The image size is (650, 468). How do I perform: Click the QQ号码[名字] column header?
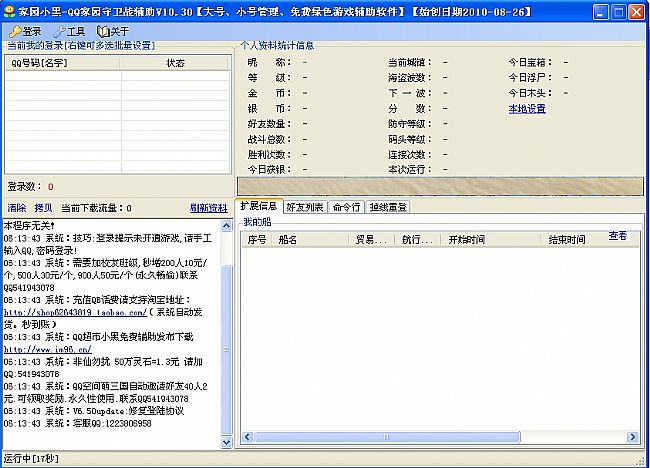(63, 63)
